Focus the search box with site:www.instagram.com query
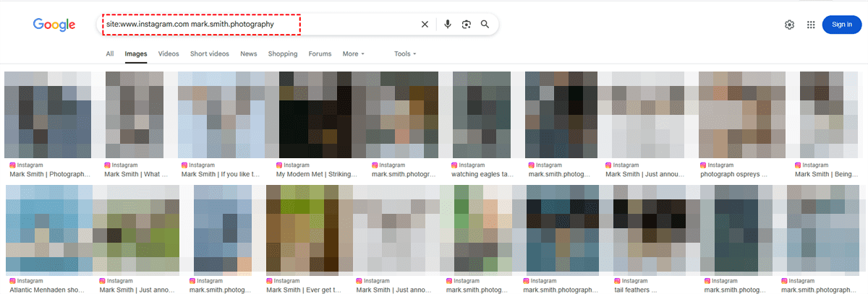This screenshot has width=868, height=294. tap(260, 25)
